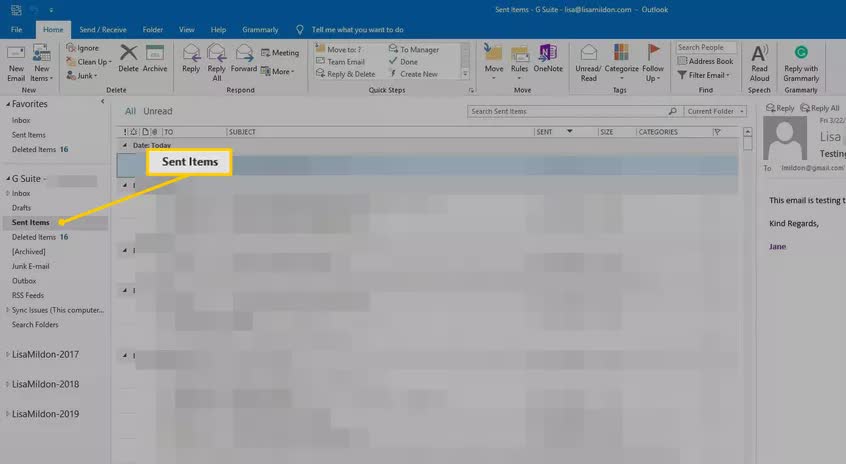Select Drafts folder under G Suite
The width and height of the screenshot is (846, 464).
(22, 208)
